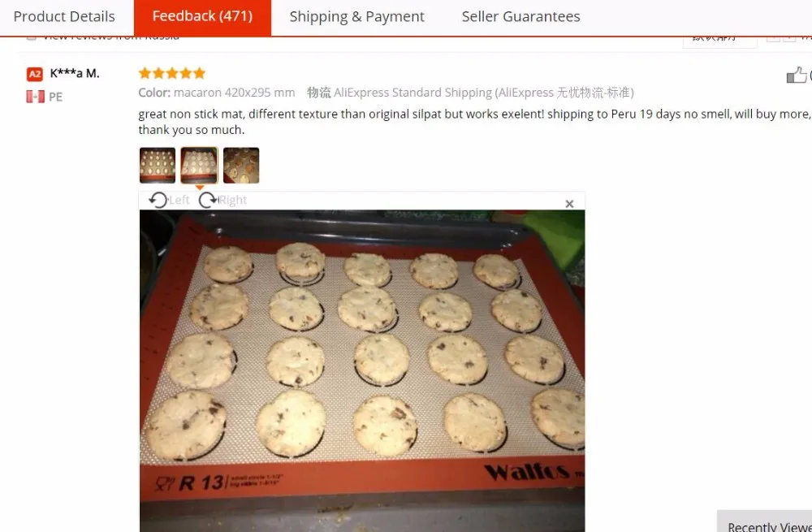The width and height of the screenshot is (812, 532).
Task: Click the five-star rating icons
Action: point(172,73)
